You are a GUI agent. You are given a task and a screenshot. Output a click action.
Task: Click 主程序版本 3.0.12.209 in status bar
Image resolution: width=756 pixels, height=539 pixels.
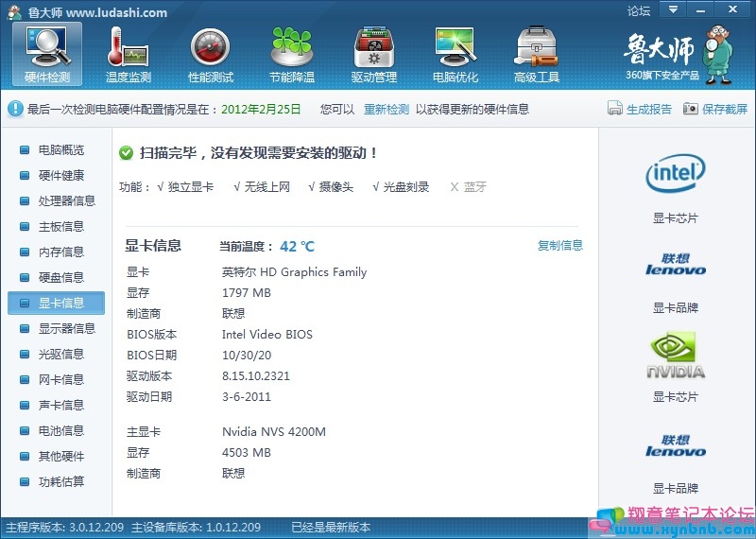[64, 528]
